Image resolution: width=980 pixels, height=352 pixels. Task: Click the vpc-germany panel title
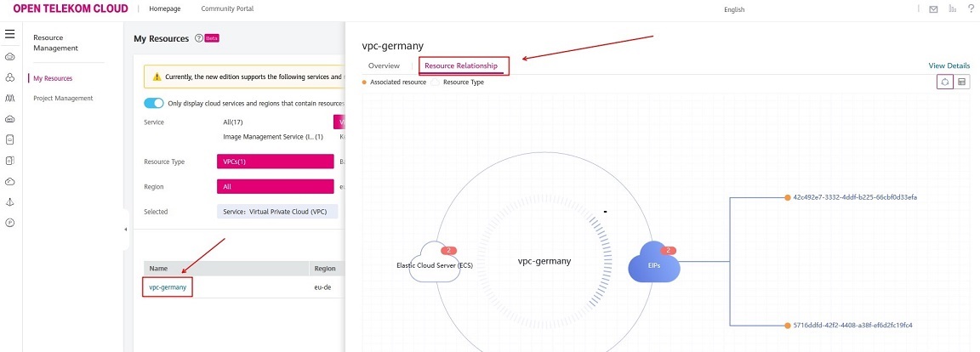pyautogui.click(x=392, y=46)
